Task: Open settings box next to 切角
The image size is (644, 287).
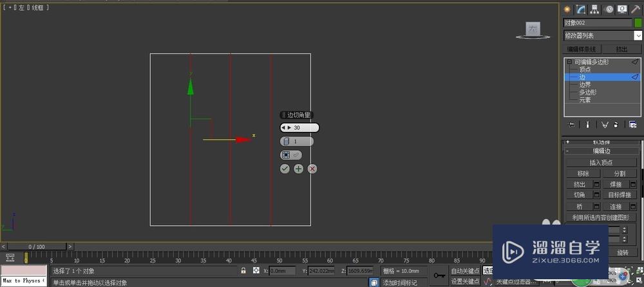Action: pyautogui.click(x=597, y=195)
